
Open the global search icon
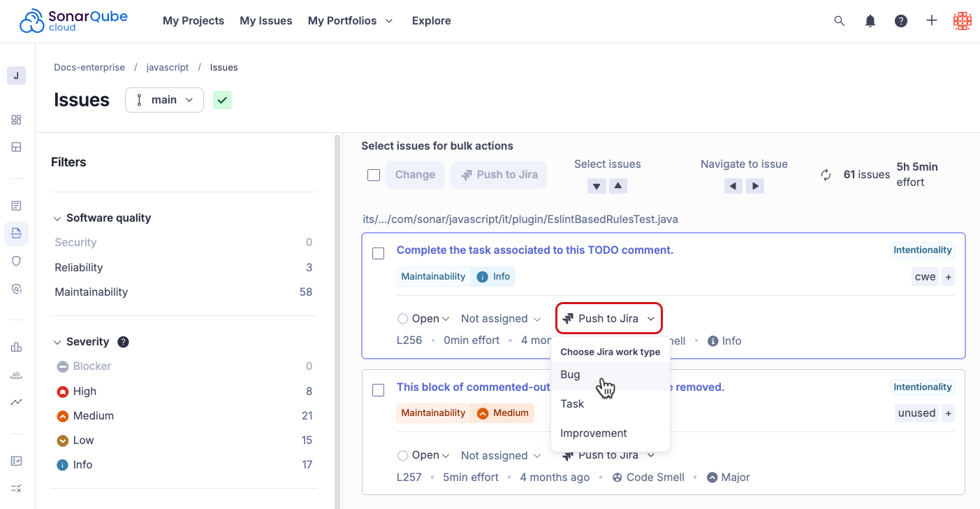(839, 21)
